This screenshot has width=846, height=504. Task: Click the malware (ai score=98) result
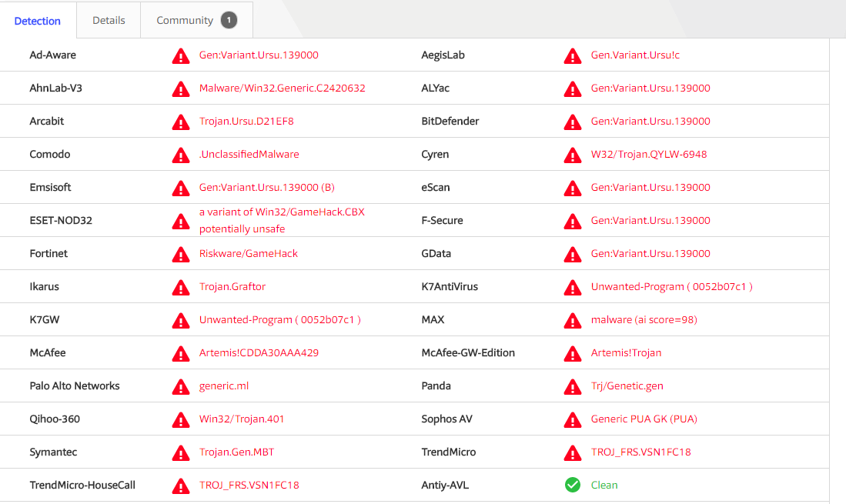pyautogui.click(x=644, y=320)
